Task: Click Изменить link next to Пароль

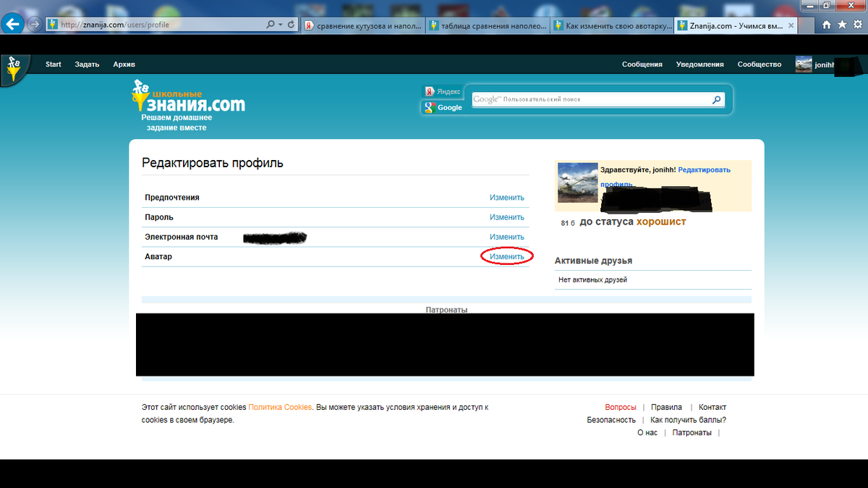Action: (x=506, y=217)
